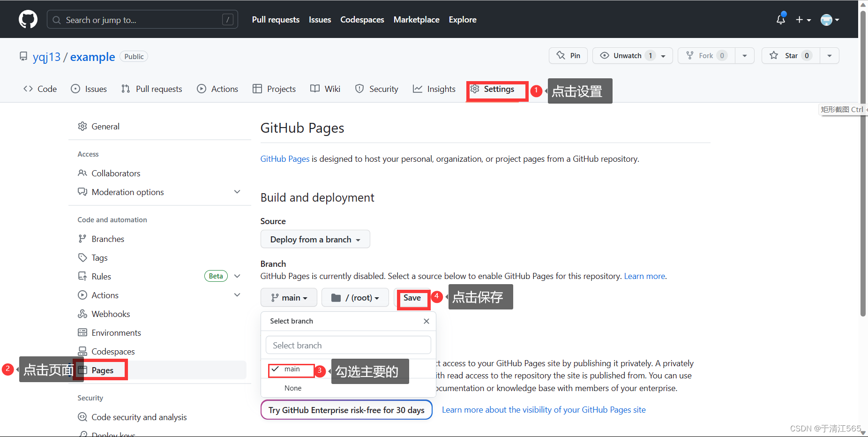Open Codespaces in the top navigation
Viewport: 868px width, 437px height.
[x=362, y=20]
